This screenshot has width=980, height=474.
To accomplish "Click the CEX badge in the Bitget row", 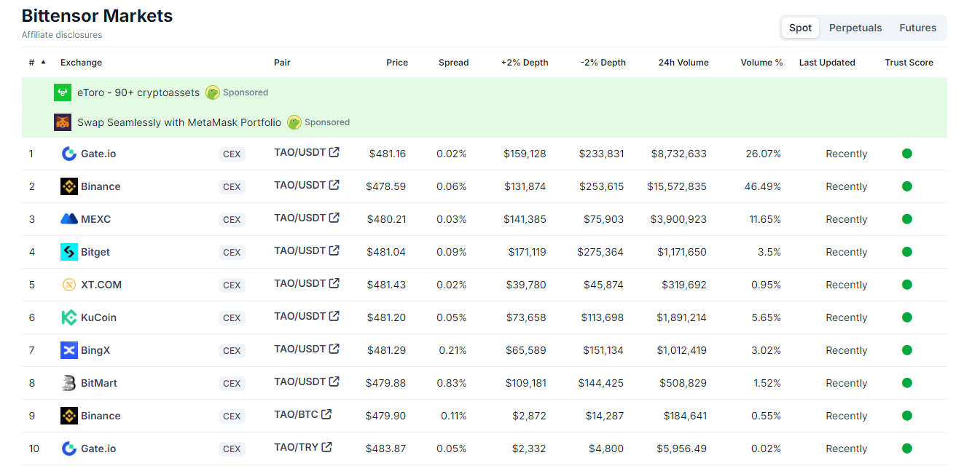I will click(232, 253).
